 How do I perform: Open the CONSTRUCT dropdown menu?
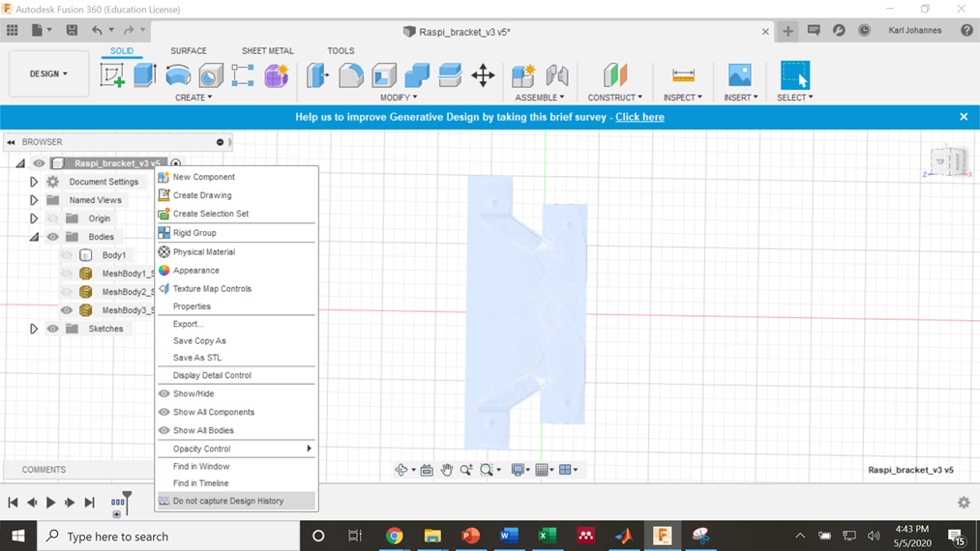[615, 98]
